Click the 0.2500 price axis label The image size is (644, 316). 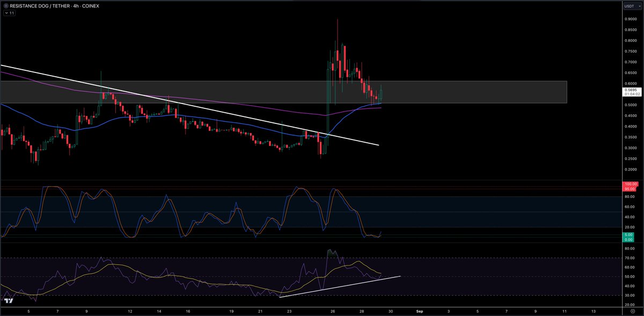[630, 158]
